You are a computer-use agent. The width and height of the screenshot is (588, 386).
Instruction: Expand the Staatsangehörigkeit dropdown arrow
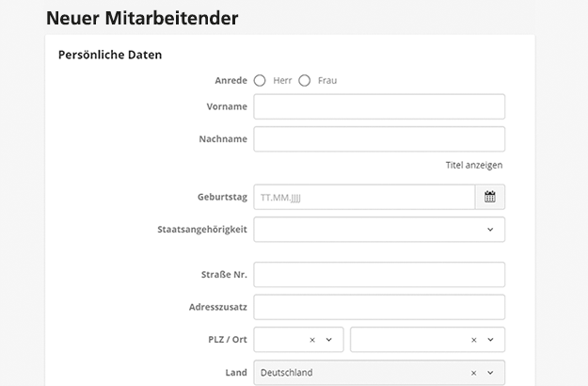pyautogui.click(x=489, y=230)
